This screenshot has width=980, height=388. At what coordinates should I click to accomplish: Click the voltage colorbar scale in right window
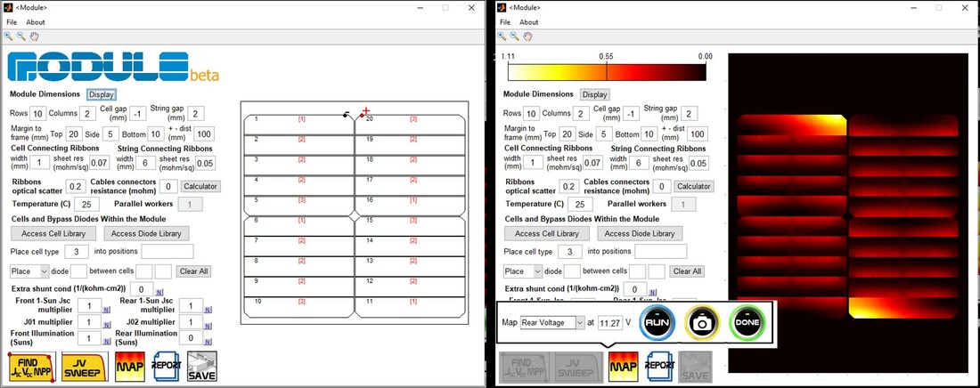coord(607,72)
